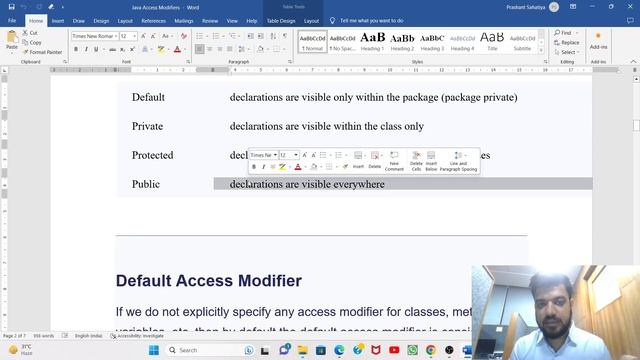640x360 pixels.
Task: Click the vertical scrollbar thumb on the right
Action: coord(636,125)
